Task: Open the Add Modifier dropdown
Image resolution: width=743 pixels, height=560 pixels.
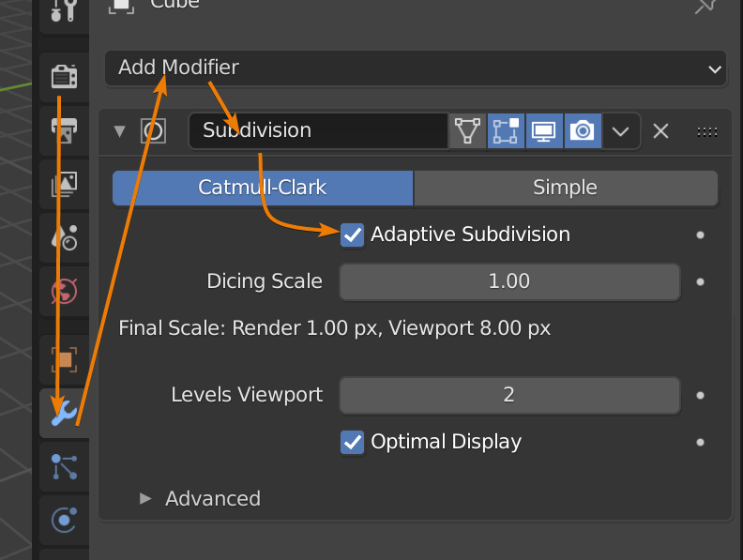Action: click(416, 68)
